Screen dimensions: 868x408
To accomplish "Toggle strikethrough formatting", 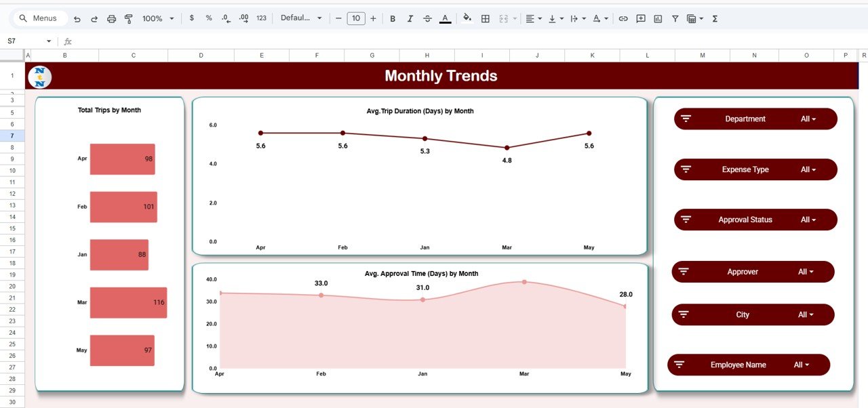I will point(427,18).
